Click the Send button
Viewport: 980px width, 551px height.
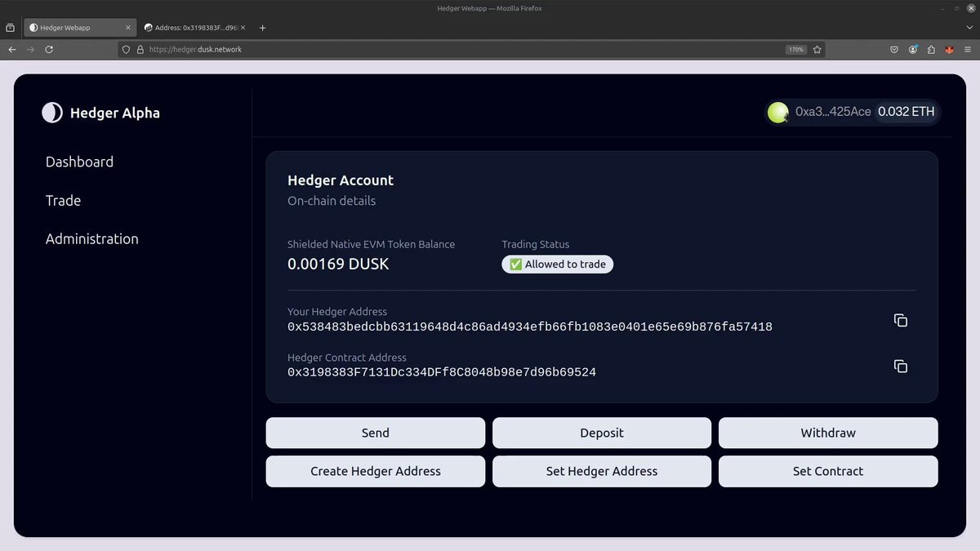[376, 433]
